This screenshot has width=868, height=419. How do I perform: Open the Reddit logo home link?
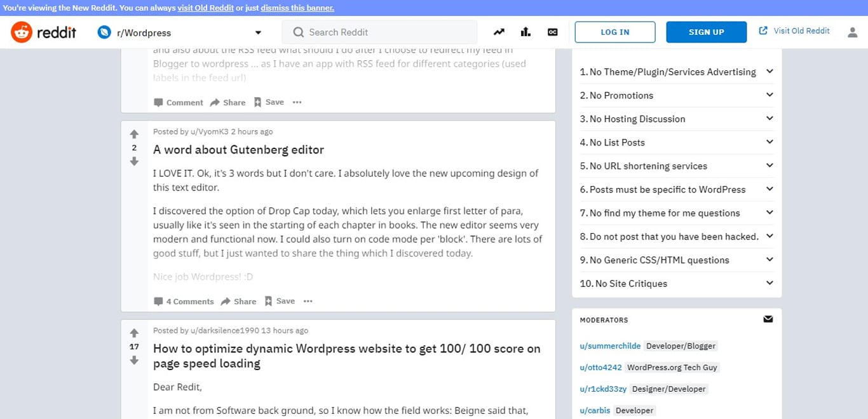coord(43,32)
